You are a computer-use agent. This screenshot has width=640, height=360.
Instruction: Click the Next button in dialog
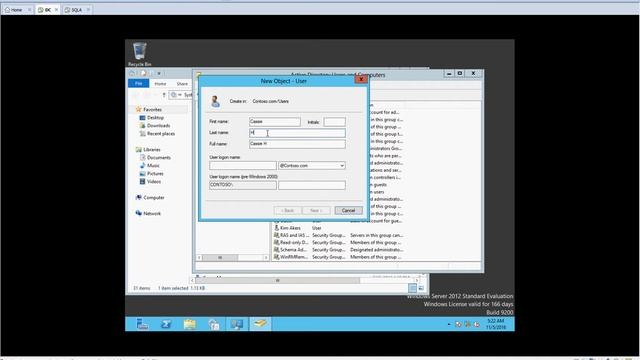click(316, 210)
